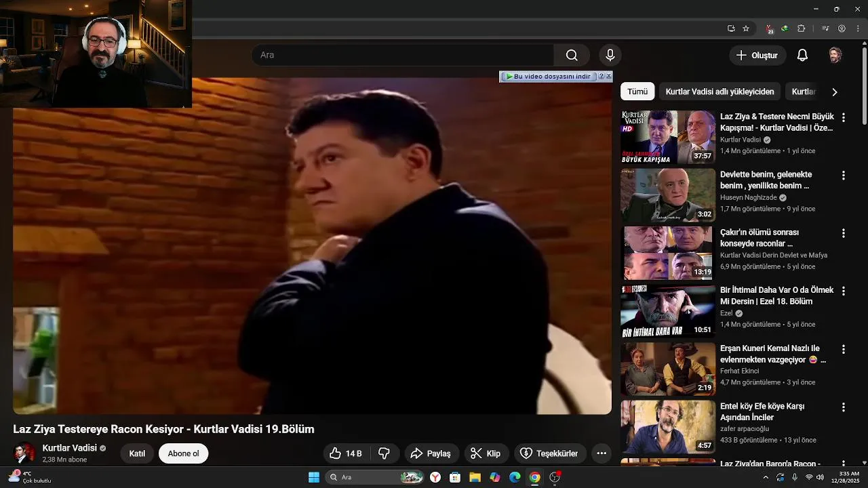
Task: Click the 'Kurtlar Vadisi' channel name link
Action: click(69, 448)
